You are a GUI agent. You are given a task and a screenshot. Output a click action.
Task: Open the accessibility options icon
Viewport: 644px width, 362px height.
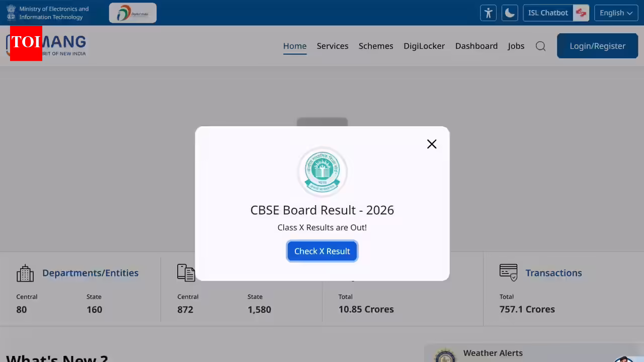(x=488, y=13)
